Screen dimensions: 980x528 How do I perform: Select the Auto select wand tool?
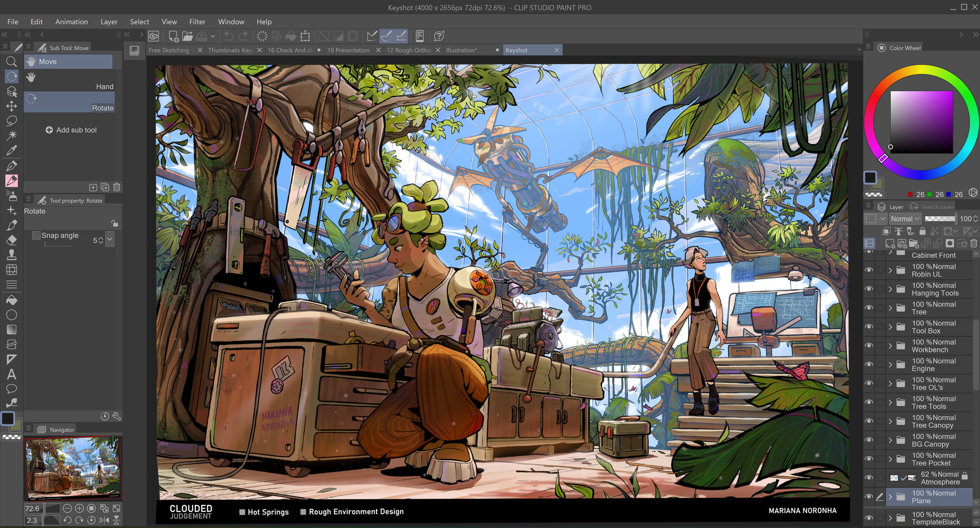(11, 135)
